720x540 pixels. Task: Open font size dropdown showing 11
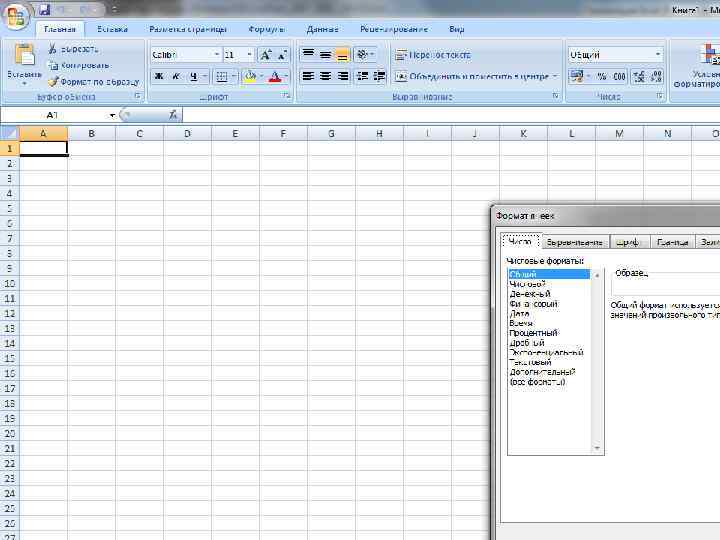click(x=249, y=55)
